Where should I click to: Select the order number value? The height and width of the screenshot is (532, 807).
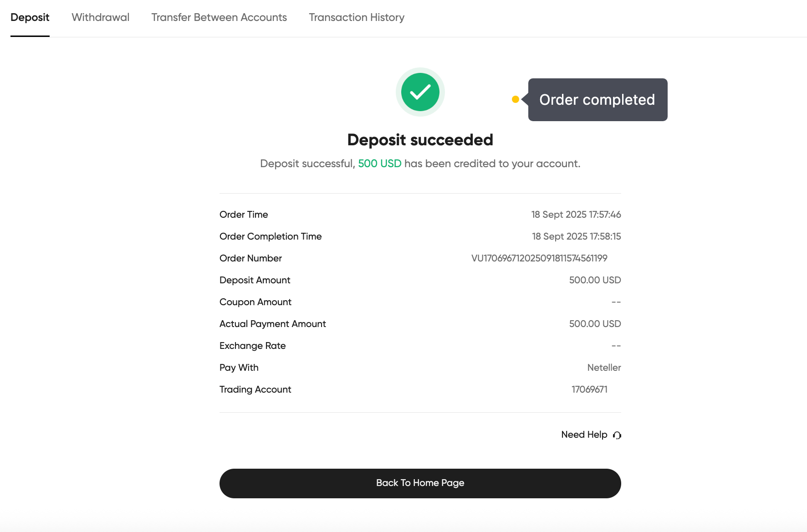539,258
